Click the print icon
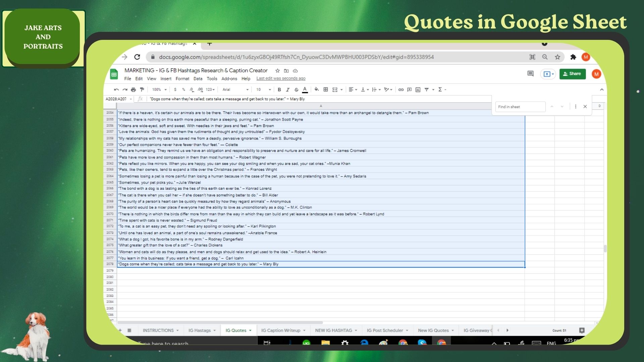Viewport: 644px width, 362px height. 133,90
